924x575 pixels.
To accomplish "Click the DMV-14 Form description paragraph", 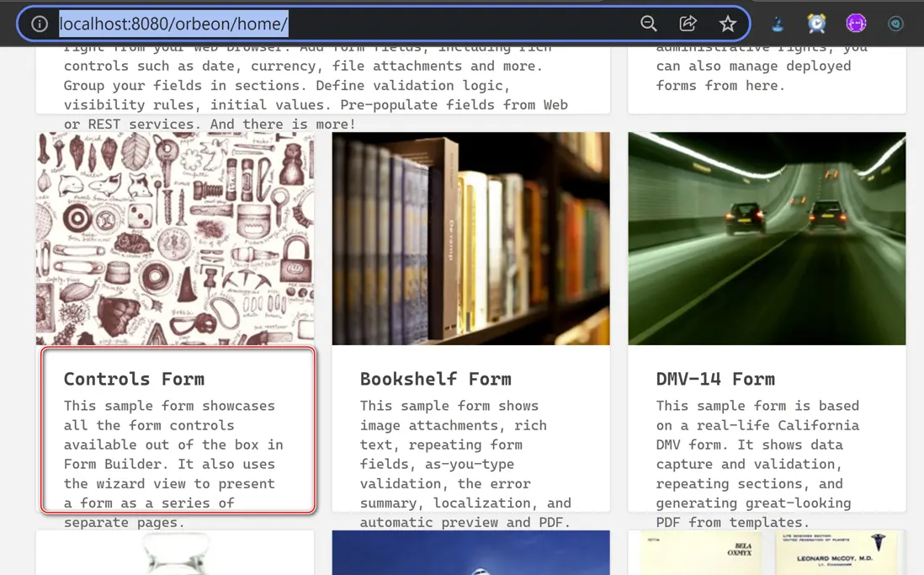I will 758,464.
